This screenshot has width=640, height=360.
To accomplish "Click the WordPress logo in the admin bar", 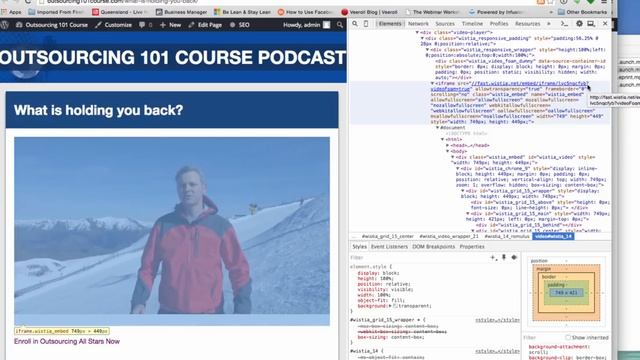I will 5,25.
